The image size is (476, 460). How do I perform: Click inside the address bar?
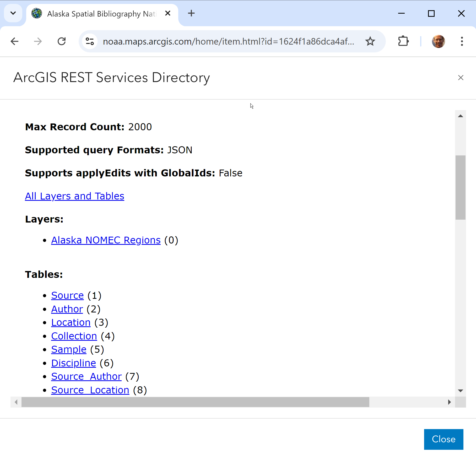click(x=228, y=41)
